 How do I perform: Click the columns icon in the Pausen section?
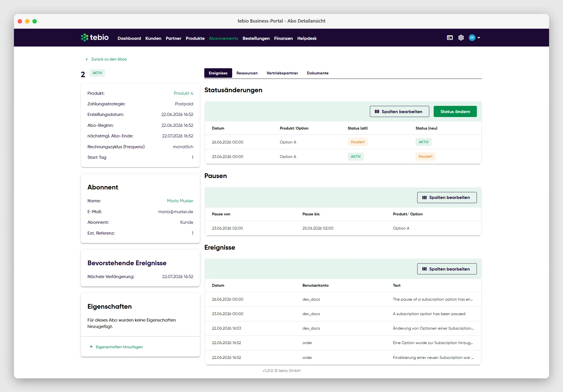pos(424,198)
